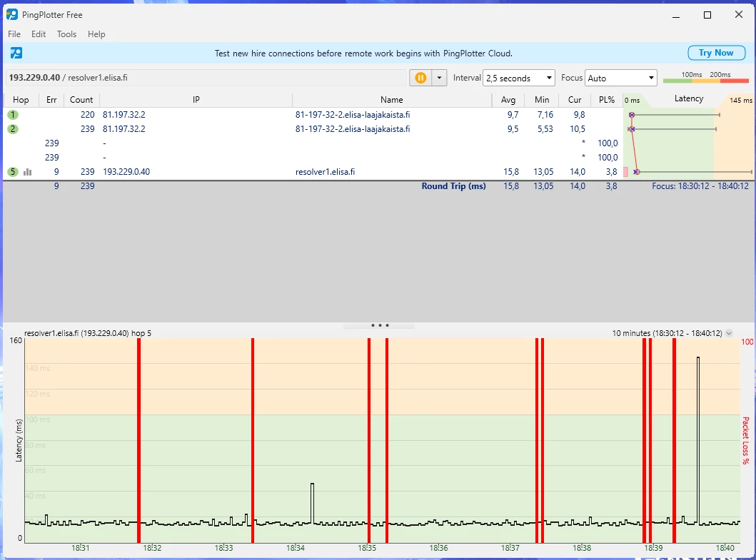756x560 pixels.
Task: Select the hop 2 green circle
Action: (x=13, y=129)
